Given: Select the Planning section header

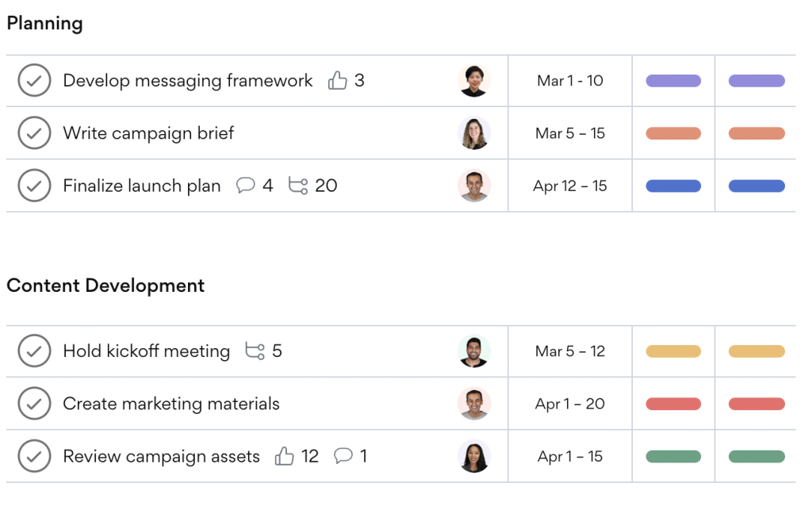Looking at the screenshot, I should click(44, 24).
